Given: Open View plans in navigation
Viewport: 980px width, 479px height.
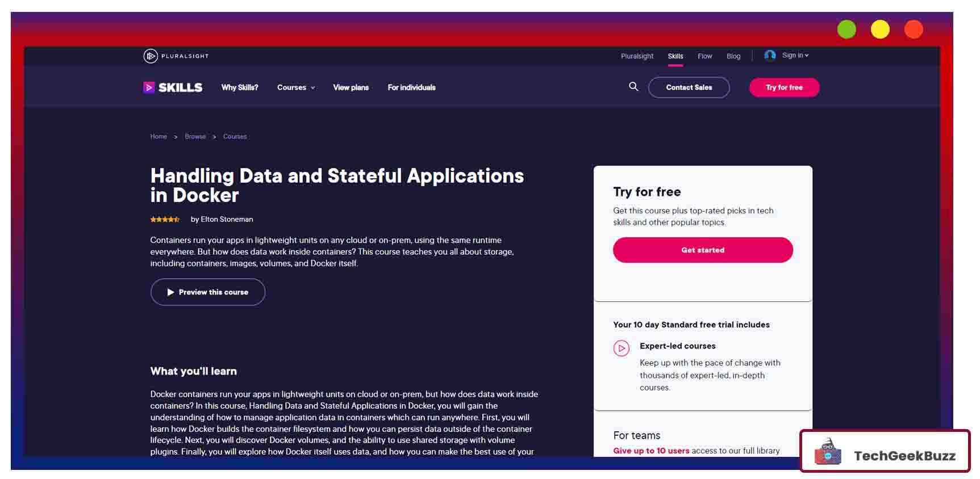Looking at the screenshot, I should point(351,87).
